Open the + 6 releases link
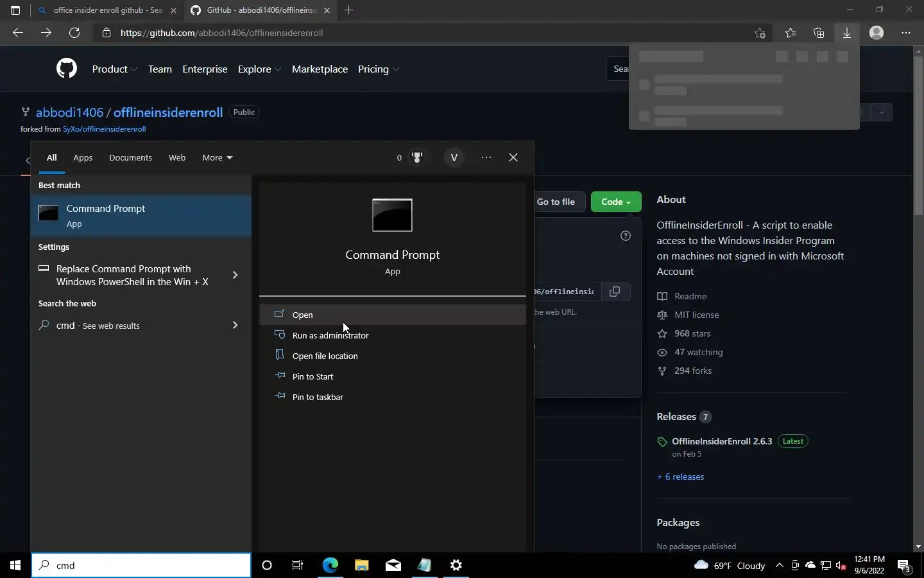Viewport: 924px width, 578px height. click(x=680, y=477)
